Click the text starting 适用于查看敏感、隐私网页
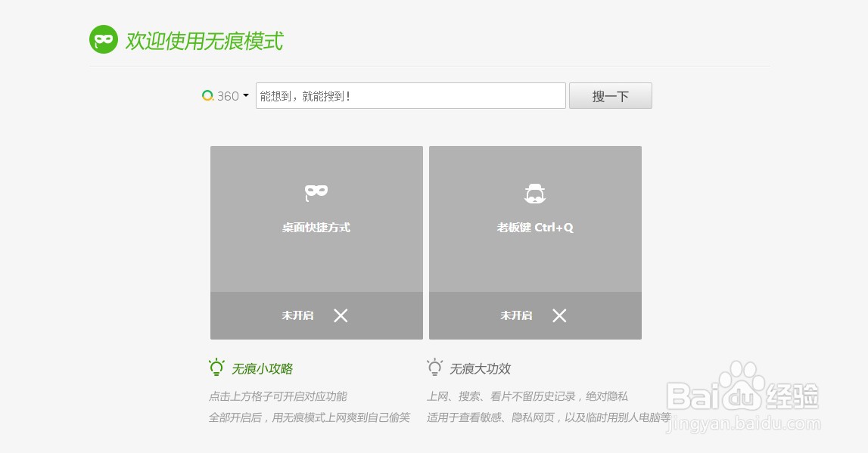 549,417
